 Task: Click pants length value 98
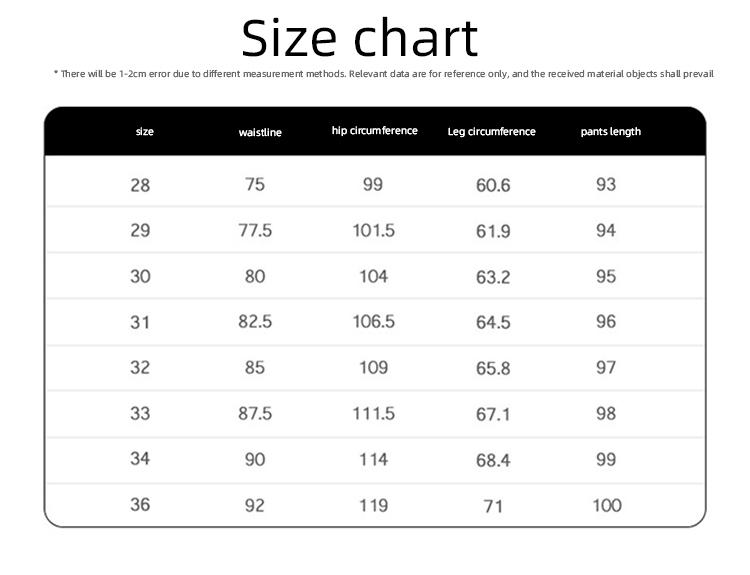606,413
